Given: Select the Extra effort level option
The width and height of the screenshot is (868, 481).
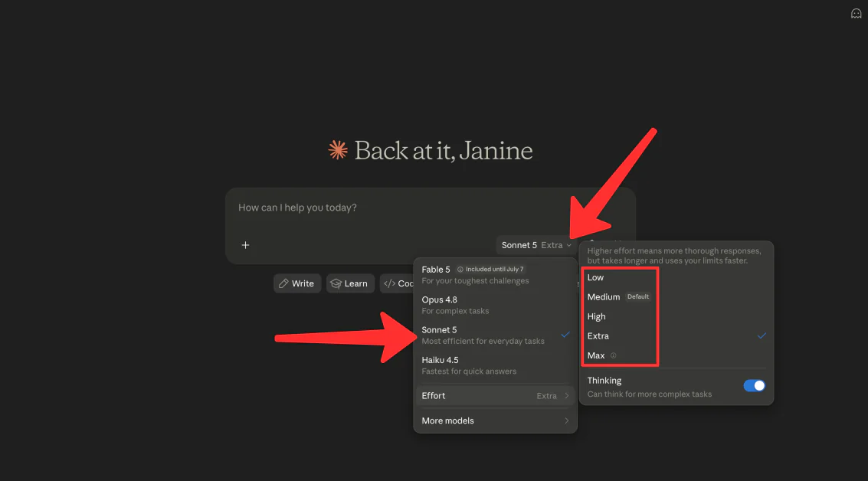Looking at the screenshot, I should [676, 336].
